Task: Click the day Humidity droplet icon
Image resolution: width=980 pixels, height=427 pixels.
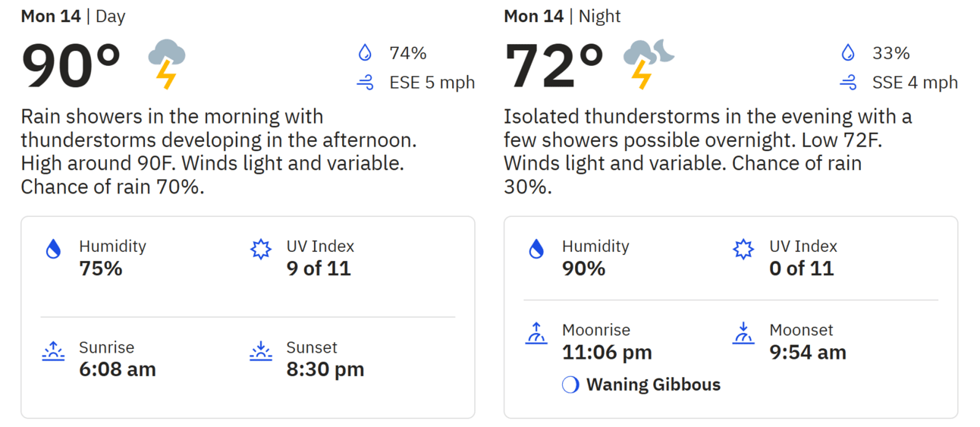Action: (x=53, y=249)
